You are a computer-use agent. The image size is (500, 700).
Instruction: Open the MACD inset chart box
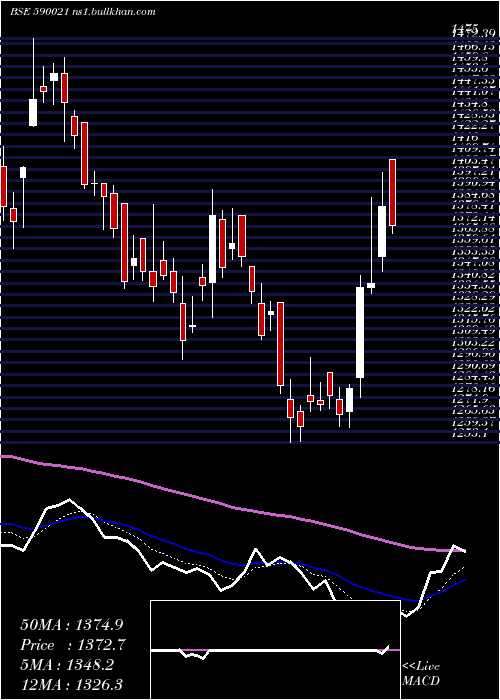click(x=275, y=650)
